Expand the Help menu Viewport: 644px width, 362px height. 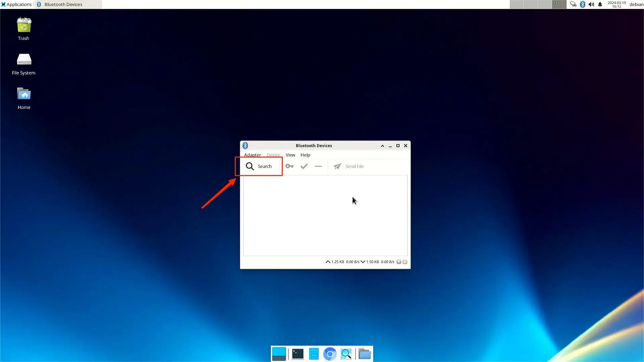pyautogui.click(x=305, y=155)
